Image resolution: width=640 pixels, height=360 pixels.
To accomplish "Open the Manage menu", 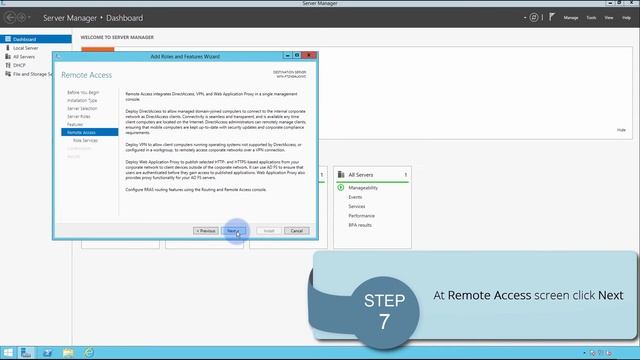I will [571, 18].
